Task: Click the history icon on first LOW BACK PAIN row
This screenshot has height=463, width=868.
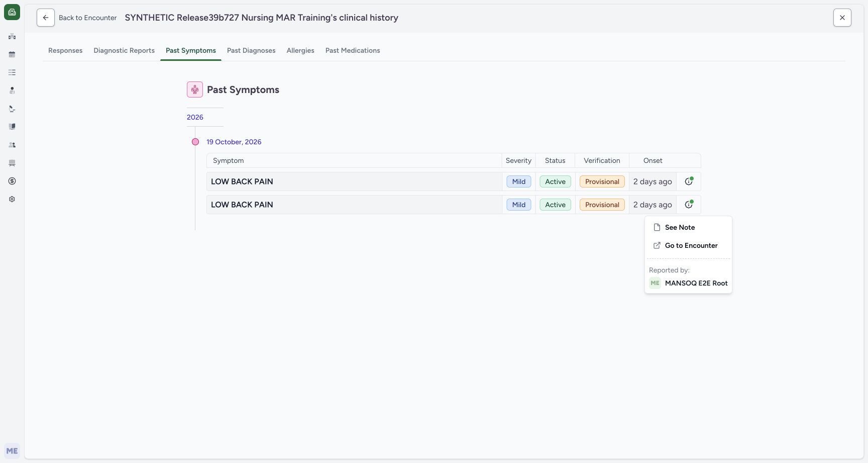Action: point(689,181)
